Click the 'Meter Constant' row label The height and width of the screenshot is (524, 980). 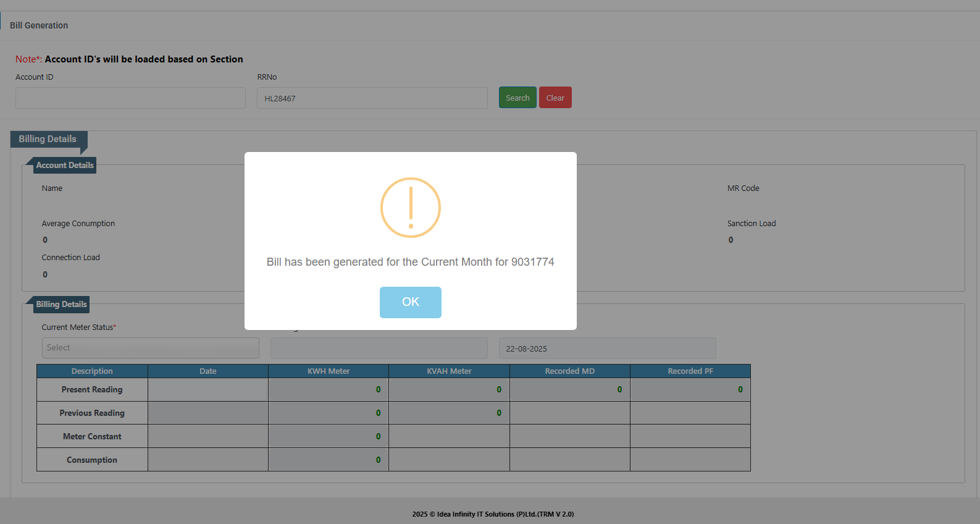[x=92, y=436]
